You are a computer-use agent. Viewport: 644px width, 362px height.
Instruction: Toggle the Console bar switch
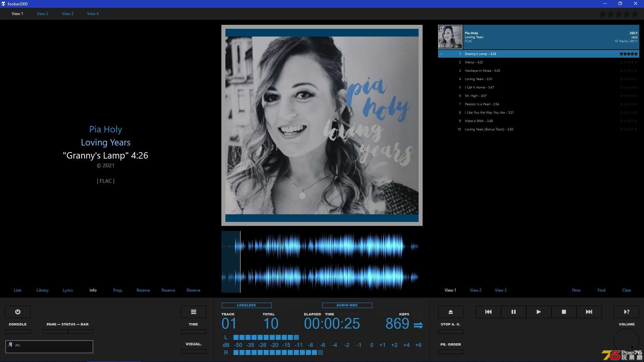coord(18,331)
